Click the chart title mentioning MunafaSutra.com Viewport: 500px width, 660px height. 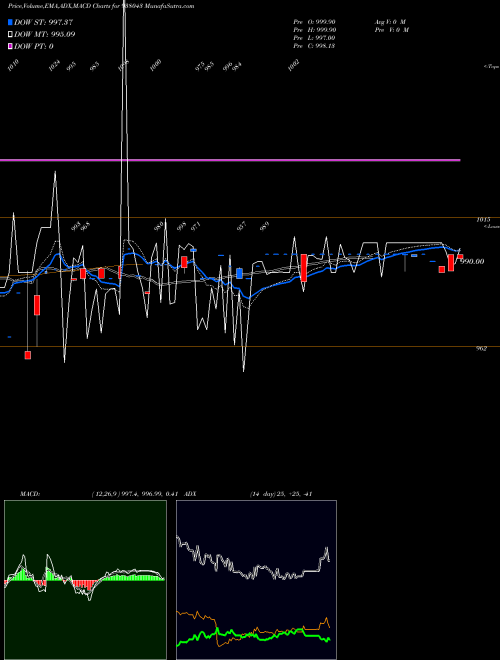[101, 6]
